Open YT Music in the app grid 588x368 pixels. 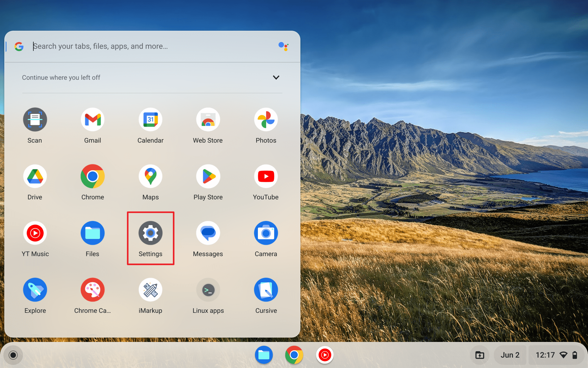(x=35, y=233)
